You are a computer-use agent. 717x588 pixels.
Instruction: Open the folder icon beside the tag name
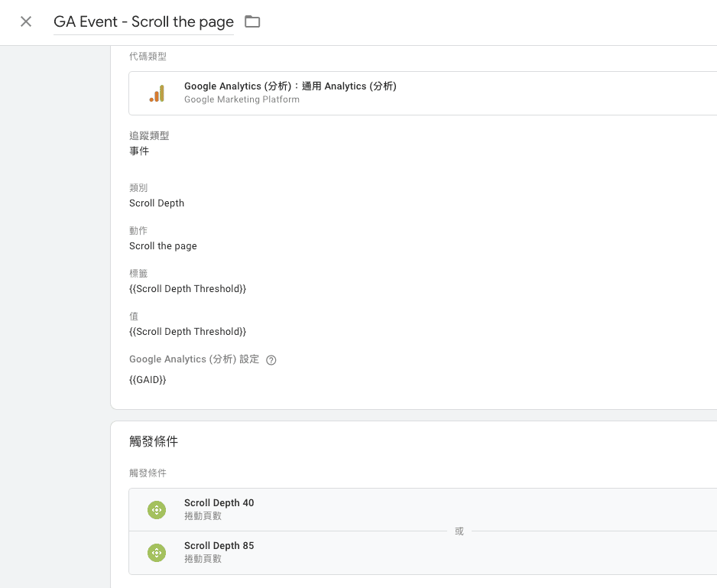pyautogui.click(x=252, y=21)
